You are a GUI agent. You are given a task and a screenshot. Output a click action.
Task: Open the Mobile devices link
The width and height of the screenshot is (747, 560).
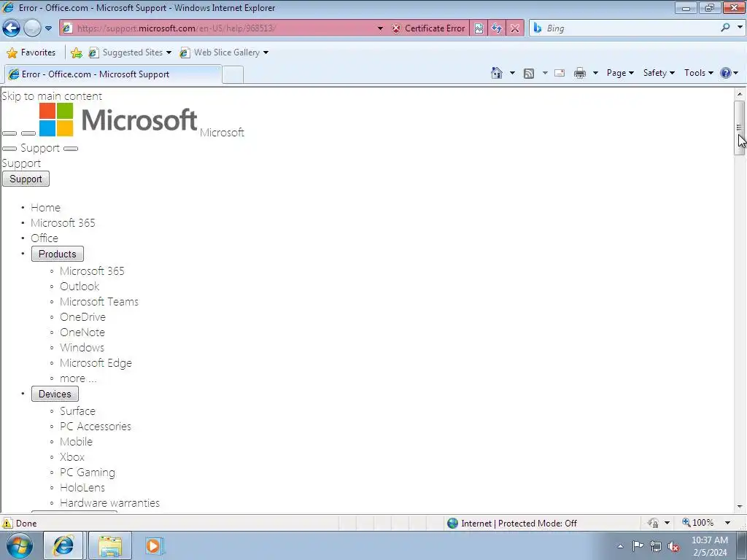tap(76, 441)
